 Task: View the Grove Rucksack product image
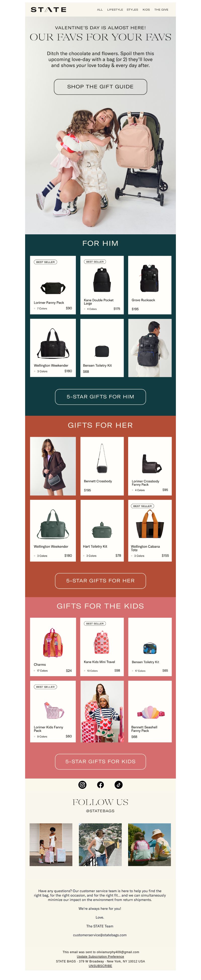click(x=149, y=278)
